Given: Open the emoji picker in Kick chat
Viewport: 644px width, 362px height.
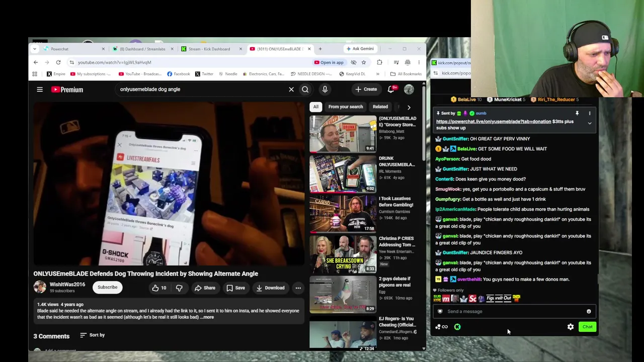Looking at the screenshot, I should (x=589, y=311).
